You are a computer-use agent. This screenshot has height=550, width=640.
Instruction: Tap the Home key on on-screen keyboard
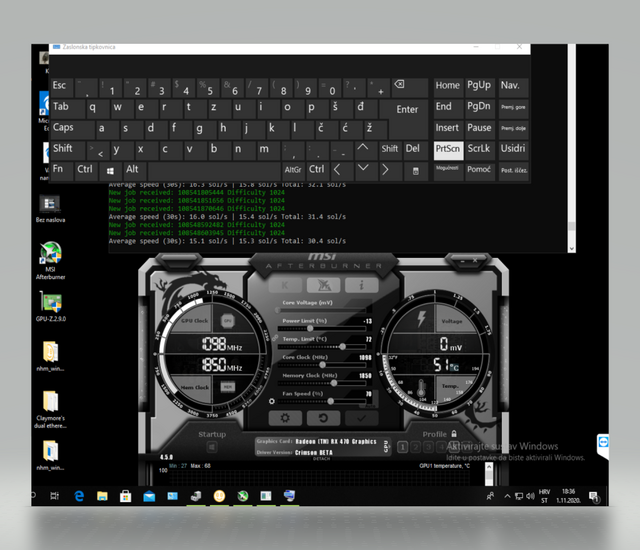click(448, 88)
